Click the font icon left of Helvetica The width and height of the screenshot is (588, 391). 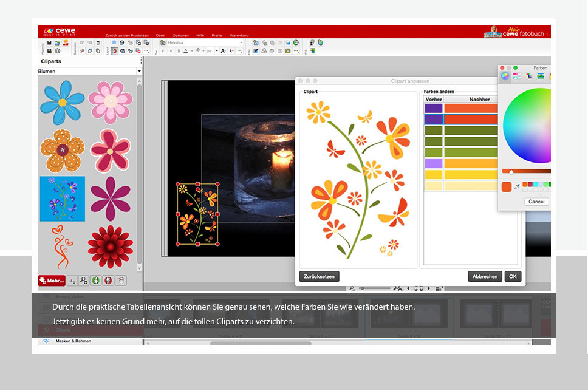[163, 42]
